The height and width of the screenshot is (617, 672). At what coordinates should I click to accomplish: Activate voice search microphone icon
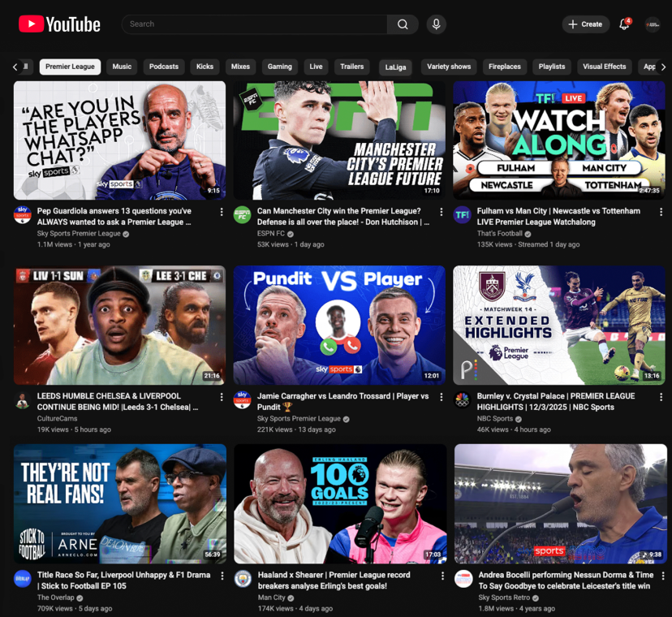[x=436, y=24]
